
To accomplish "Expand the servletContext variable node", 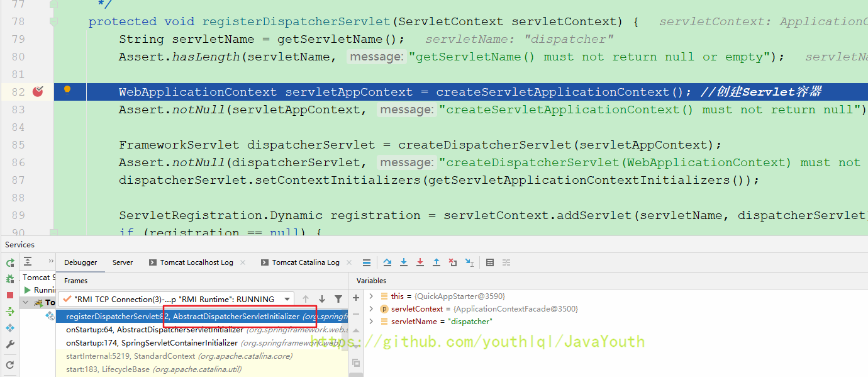I will tap(371, 309).
